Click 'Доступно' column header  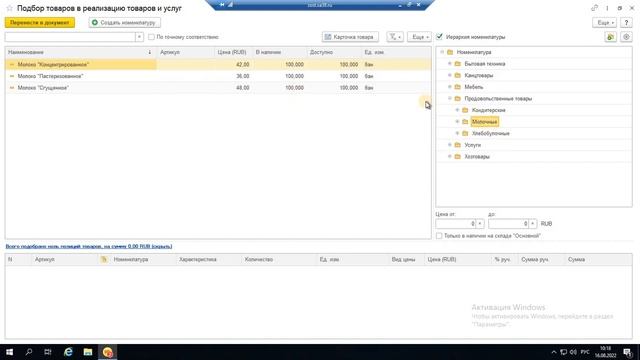333,52
